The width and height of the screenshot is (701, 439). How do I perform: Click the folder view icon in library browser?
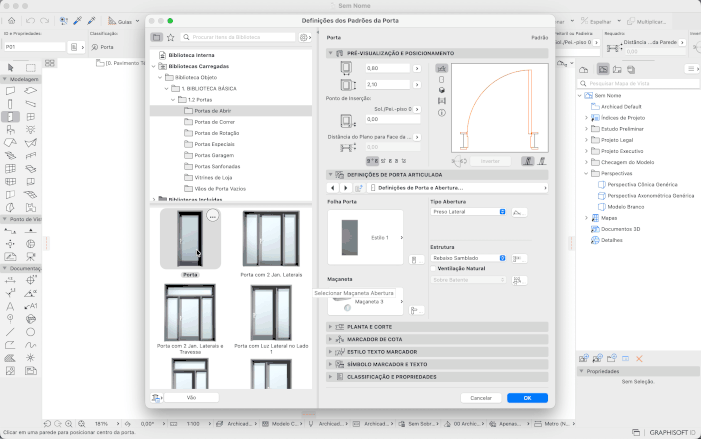[156, 37]
